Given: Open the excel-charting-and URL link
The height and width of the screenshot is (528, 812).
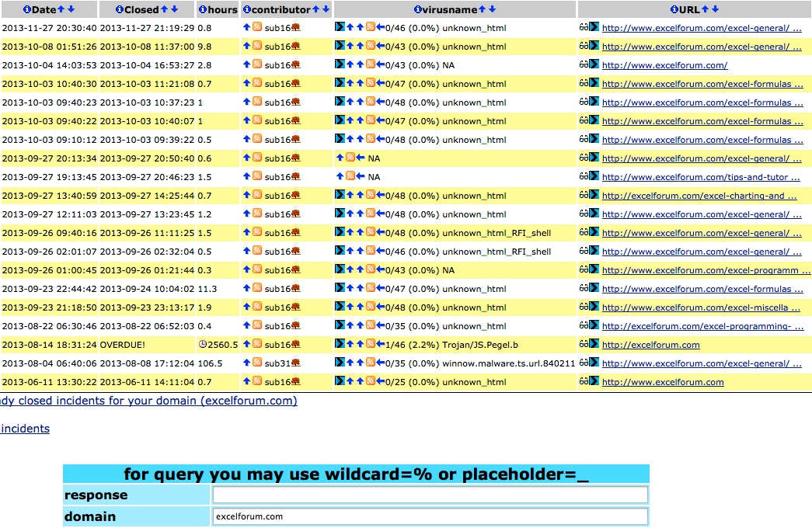Looking at the screenshot, I should click(x=699, y=196).
